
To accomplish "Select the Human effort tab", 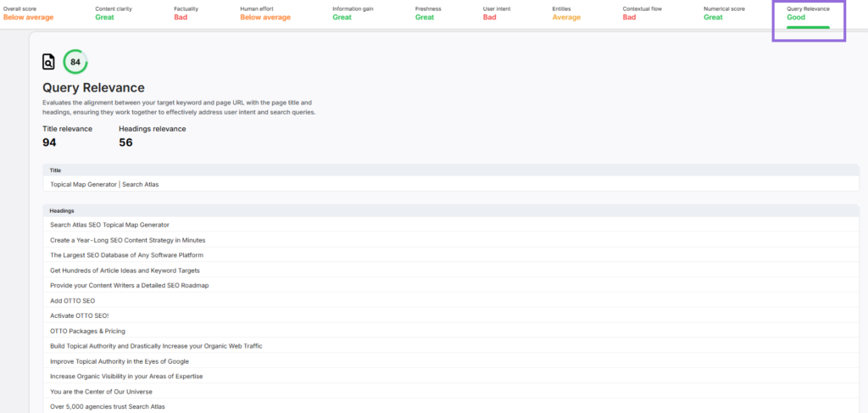I will pyautogui.click(x=265, y=14).
